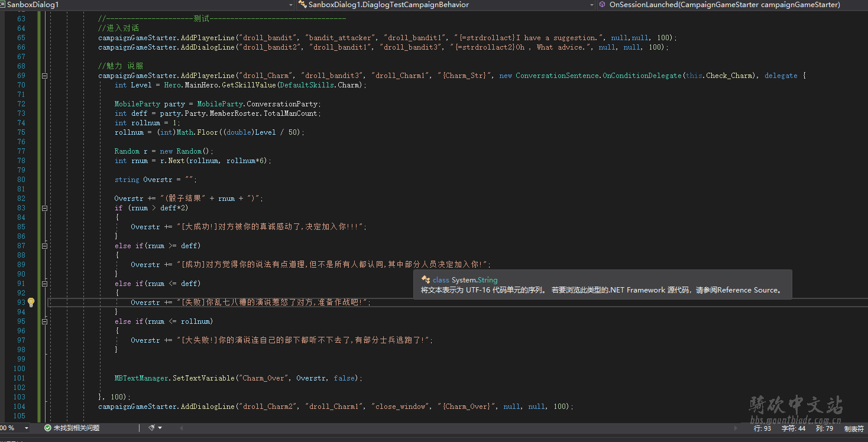Collapse the delegate block at line 69
Screen dimensions: 868x442
pyautogui.click(x=44, y=76)
